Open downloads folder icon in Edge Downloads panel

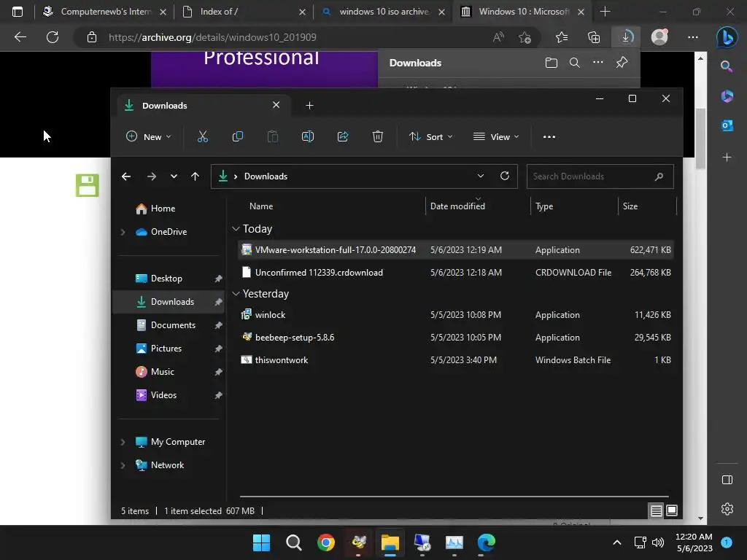[x=551, y=63]
